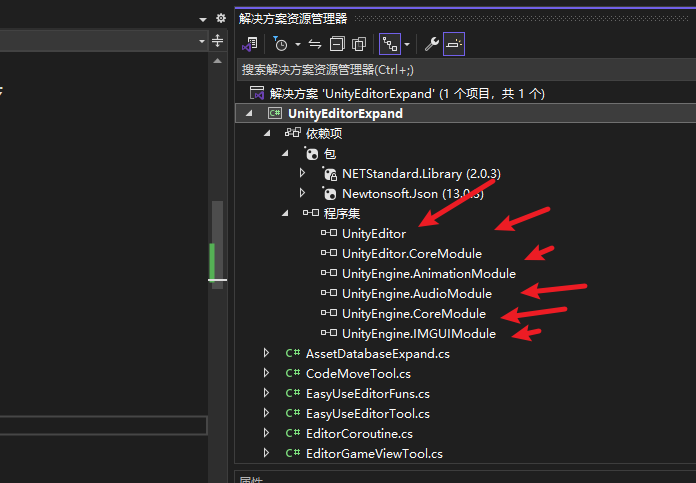Viewport: 696px width, 483px height.
Task: Click the editor split window icon
Action: tap(217, 41)
